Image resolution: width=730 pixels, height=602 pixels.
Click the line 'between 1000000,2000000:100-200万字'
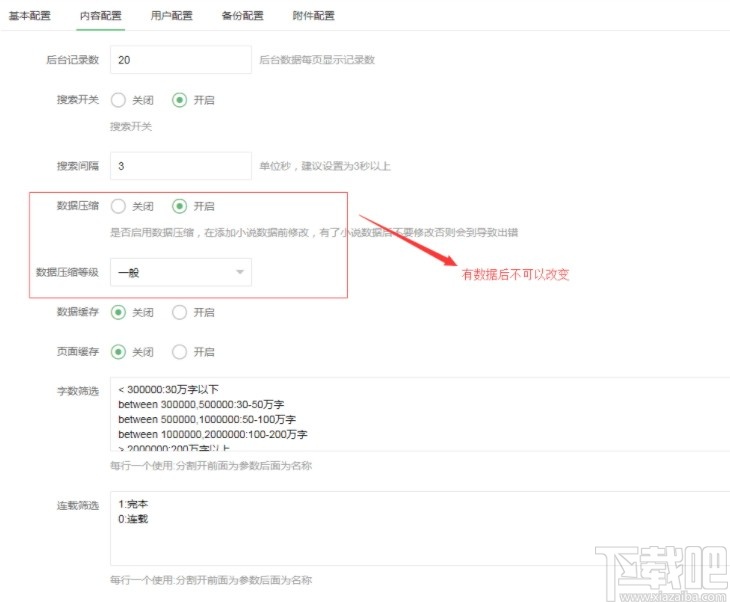pyautogui.click(x=213, y=434)
